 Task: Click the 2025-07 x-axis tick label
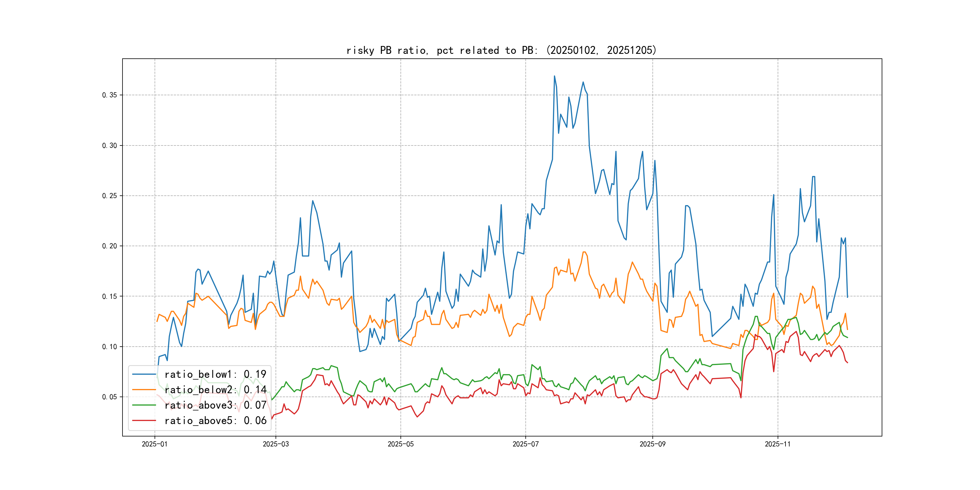[525, 444]
